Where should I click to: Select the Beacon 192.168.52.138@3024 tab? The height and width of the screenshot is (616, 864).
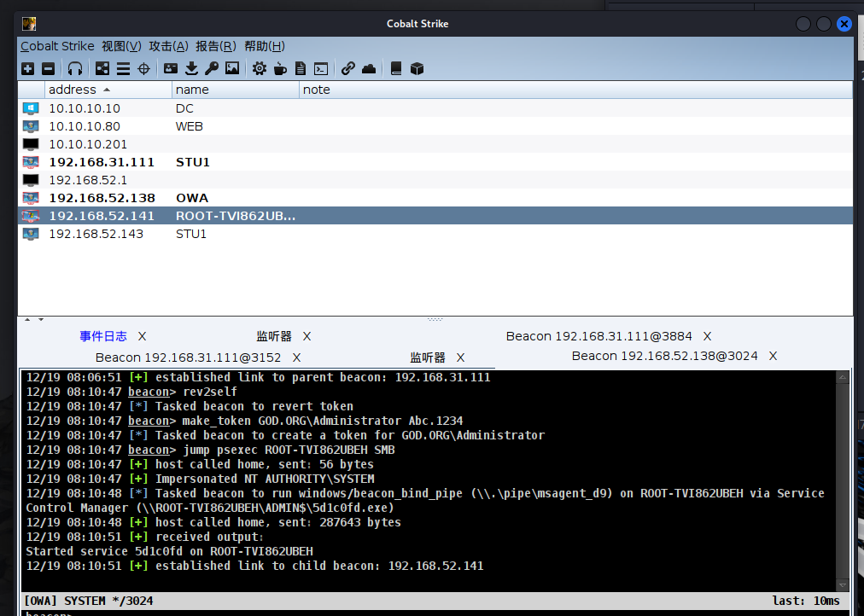[x=664, y=356]
